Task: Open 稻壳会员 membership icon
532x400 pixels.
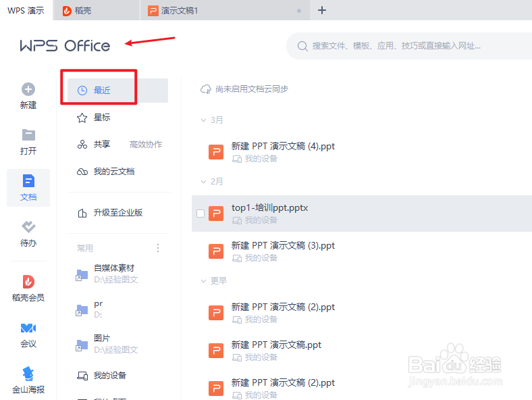Action: click(x=28, y=282)
